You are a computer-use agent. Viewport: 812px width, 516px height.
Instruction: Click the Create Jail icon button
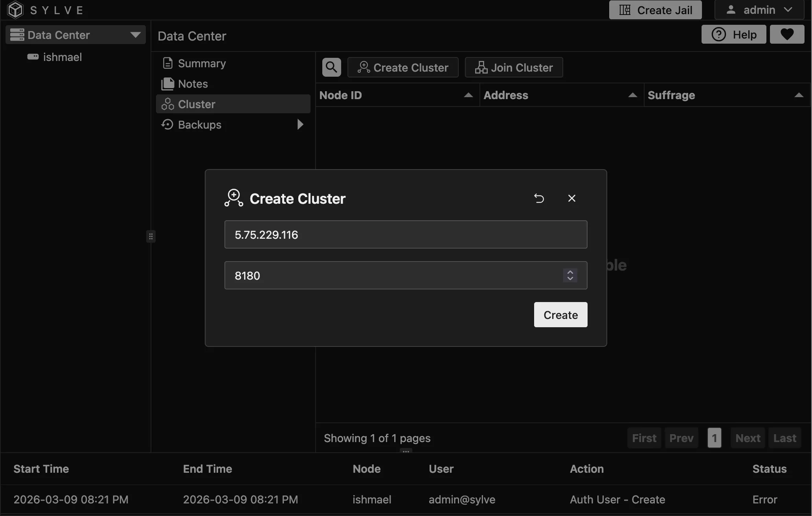point(624,9)
